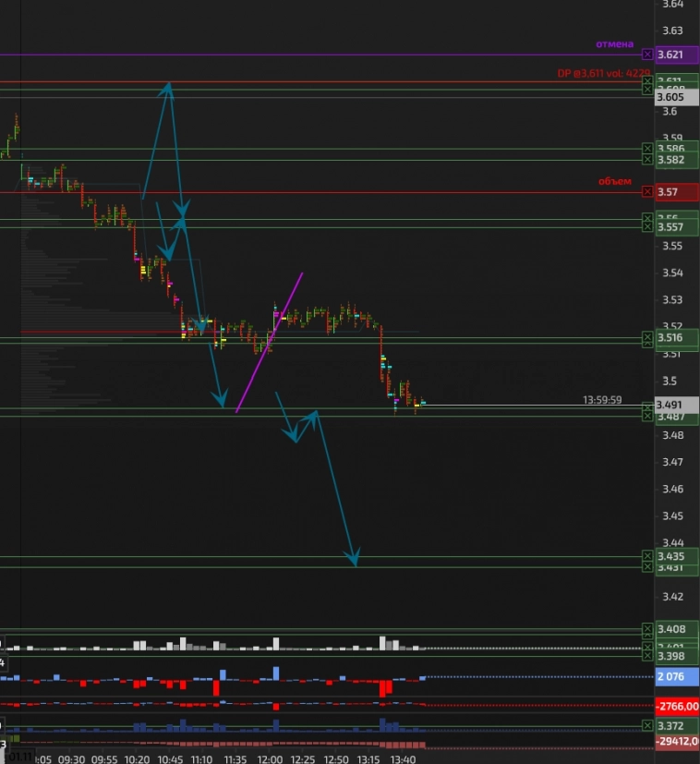Image resolution: width=700 pixels, height=764 pixels.
Task: Click the 'отмена' purple line label
Action: coord(614,44)
